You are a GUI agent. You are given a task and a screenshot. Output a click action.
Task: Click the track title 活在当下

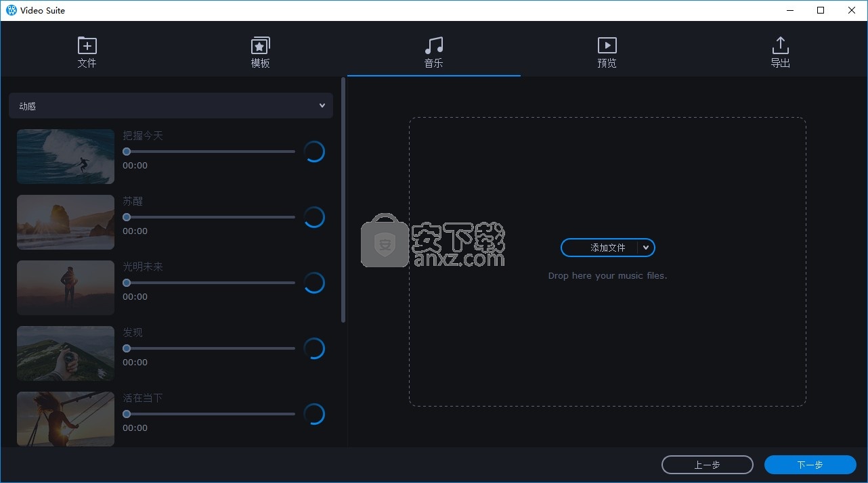click(x=143, y=398)
